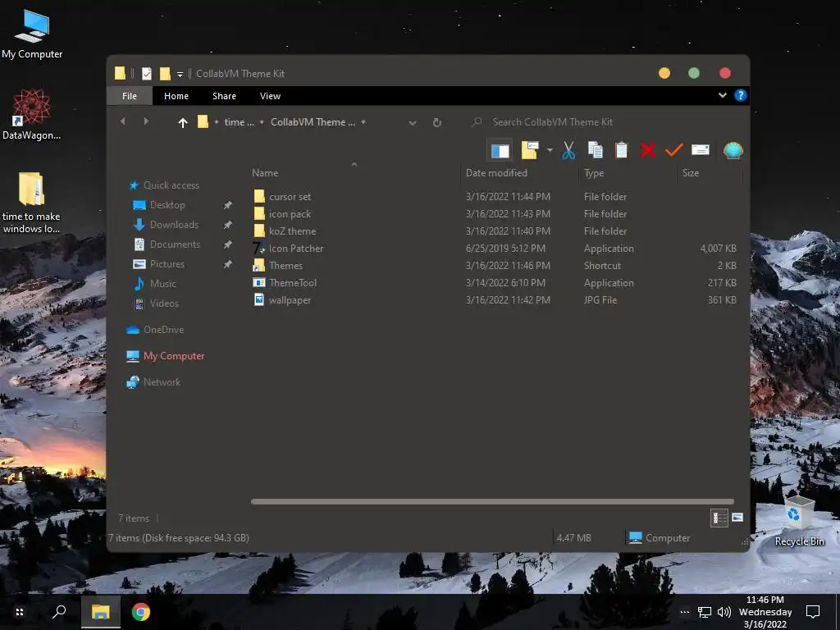This screenshot has width=840, height=630.
Task: Click the properties checkmark icon in title bar
Action: coord(147,73)
